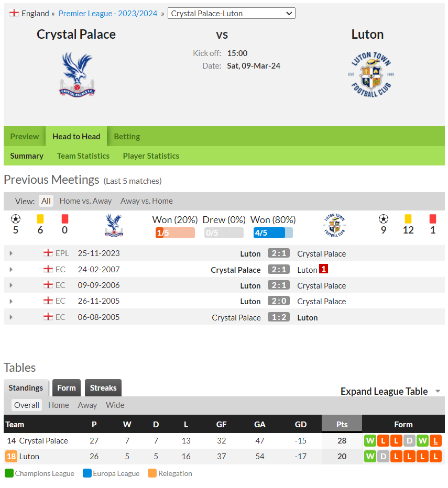Show the Streaks table
448x488 pixels.
103,388
